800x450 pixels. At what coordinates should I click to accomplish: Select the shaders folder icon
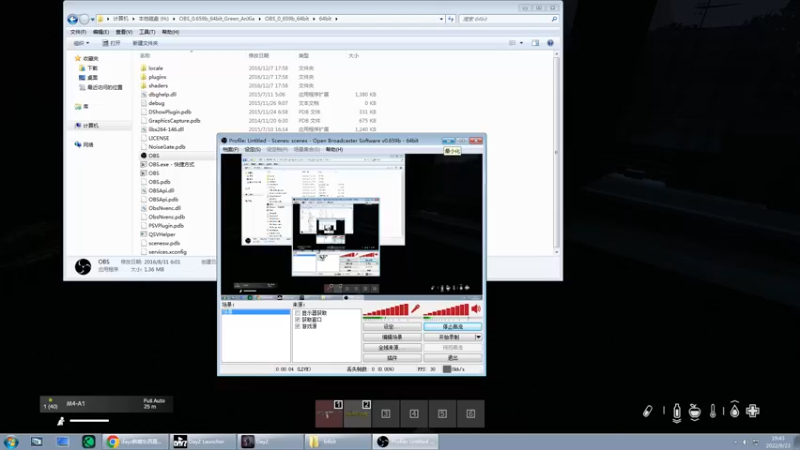pos(143,85)
